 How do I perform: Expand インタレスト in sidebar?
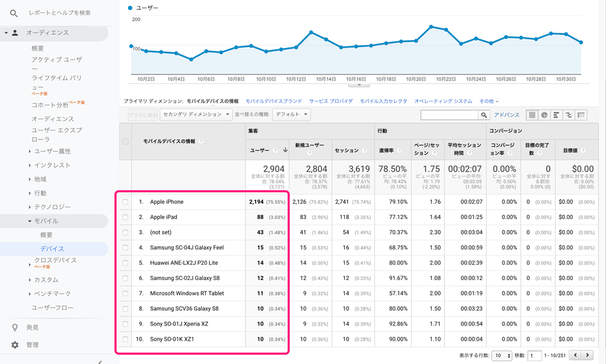tap(52, 165)
